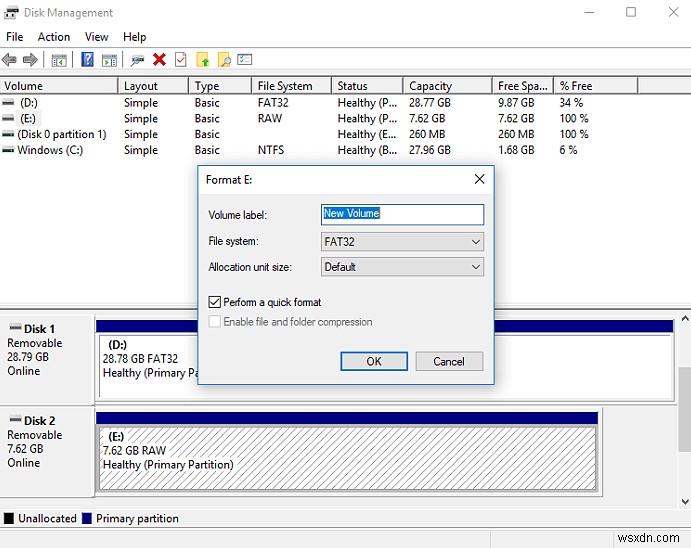
Task: Click drive icon beside Windows (C:)
Action: (8, 150)
